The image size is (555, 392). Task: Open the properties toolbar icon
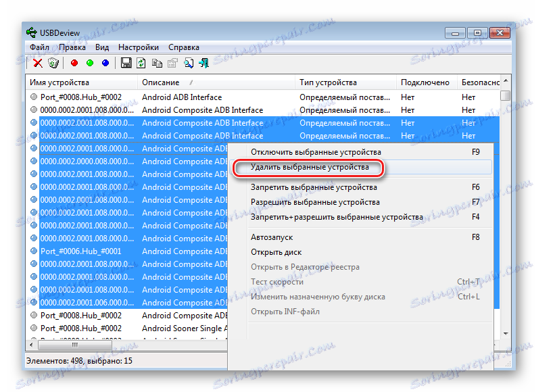coord(172,64)
